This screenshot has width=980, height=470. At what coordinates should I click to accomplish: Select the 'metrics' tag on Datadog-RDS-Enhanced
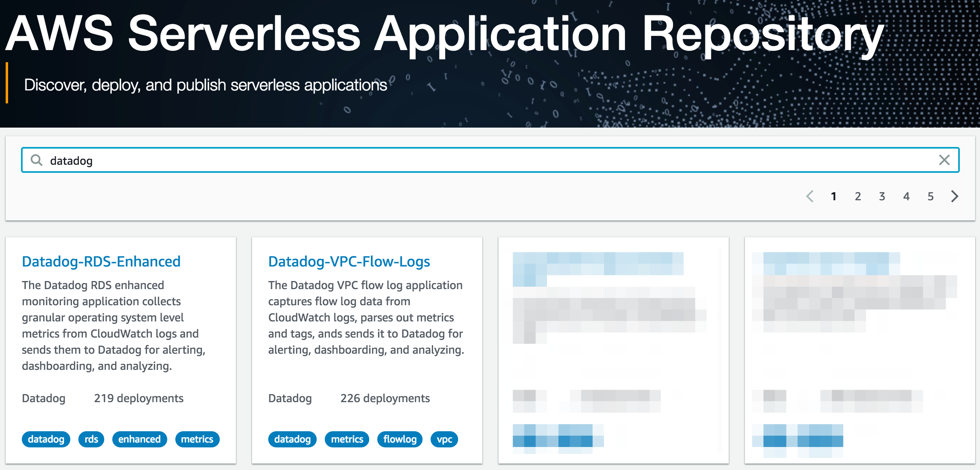pyautogui.click(x=197, y=439)
